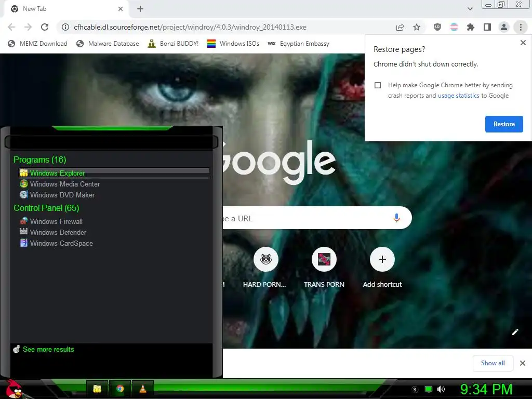The image size is (532, 399).
Task: Open the uBlock shield extension icon
Action: tap(437, 27)
